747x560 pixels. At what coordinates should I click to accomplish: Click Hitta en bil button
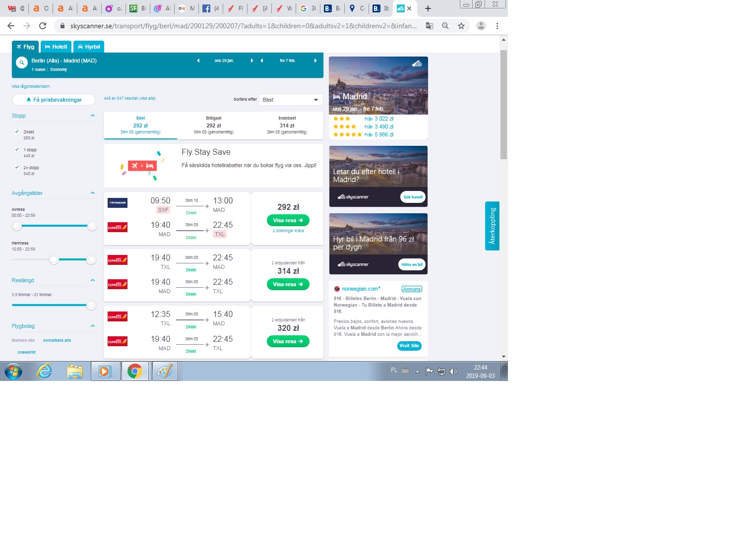[x=412, y=264]
